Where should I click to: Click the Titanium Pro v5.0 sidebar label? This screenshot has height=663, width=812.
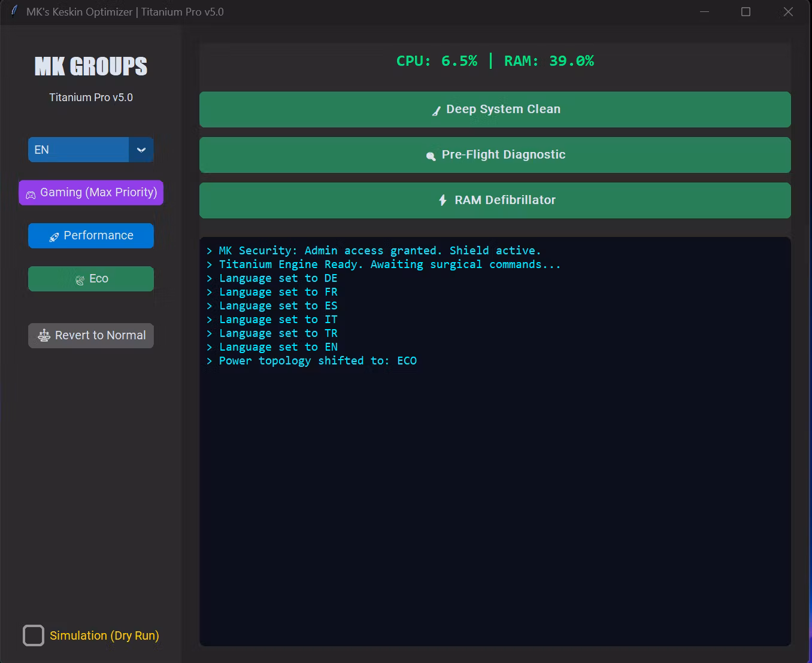[91, 98]
